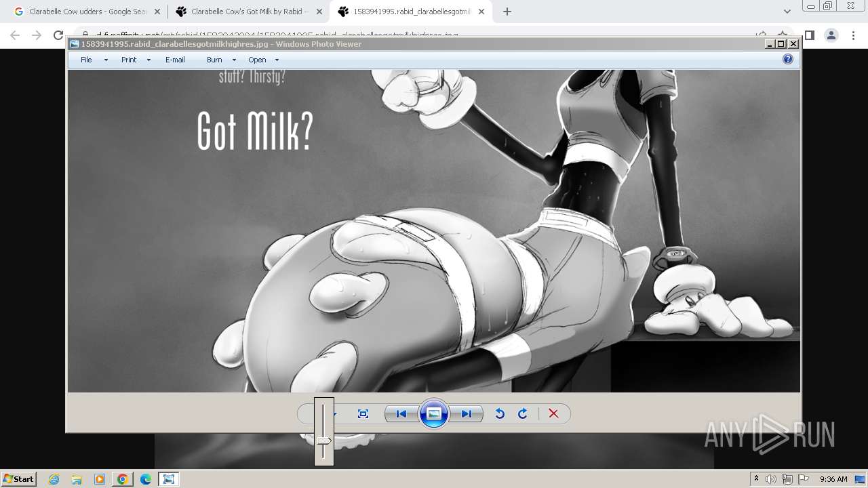Close the Google Search tab

(157, 12)
